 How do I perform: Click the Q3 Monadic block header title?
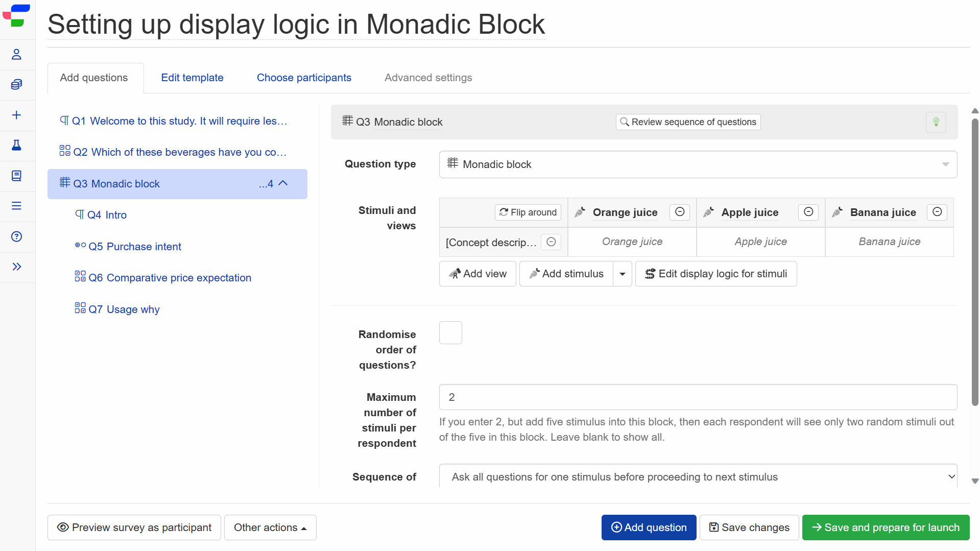[x=408, y=122]
